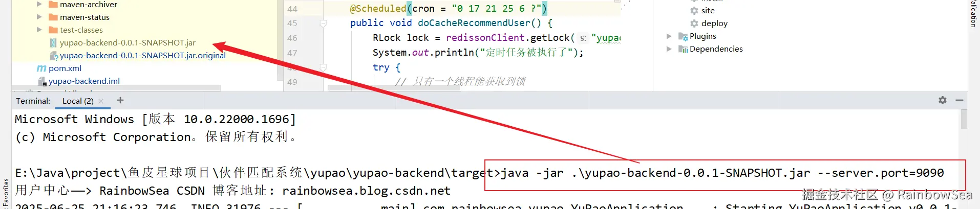Image resolution: width=980 pixels, height=209 pixels.
Task: Click the site lifecycle gear icon
Action: click(694, 10)
